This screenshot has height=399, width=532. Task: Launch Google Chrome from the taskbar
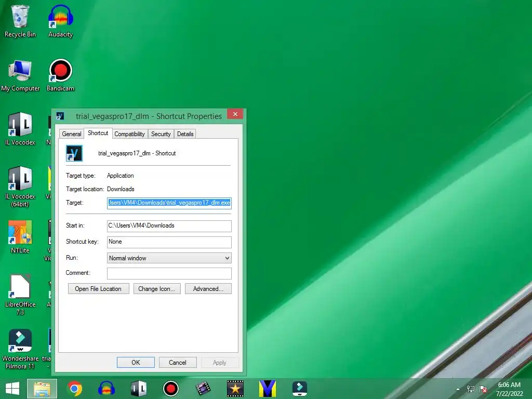[x=75, y=389]
